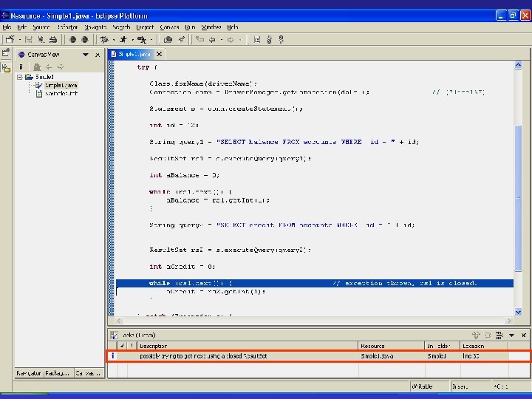
Task: Click the editor vertical scrollbar up arrow
Action: [x=519, y=64]
